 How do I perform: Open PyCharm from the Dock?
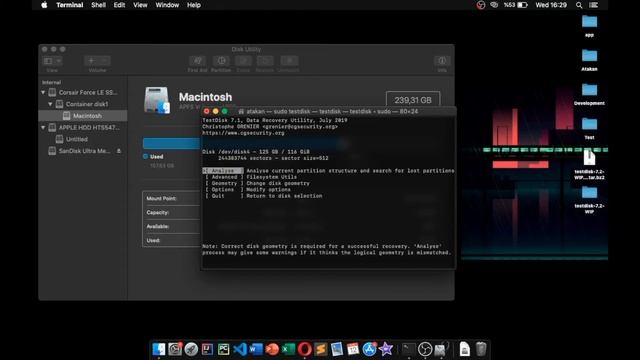(223, 349)
